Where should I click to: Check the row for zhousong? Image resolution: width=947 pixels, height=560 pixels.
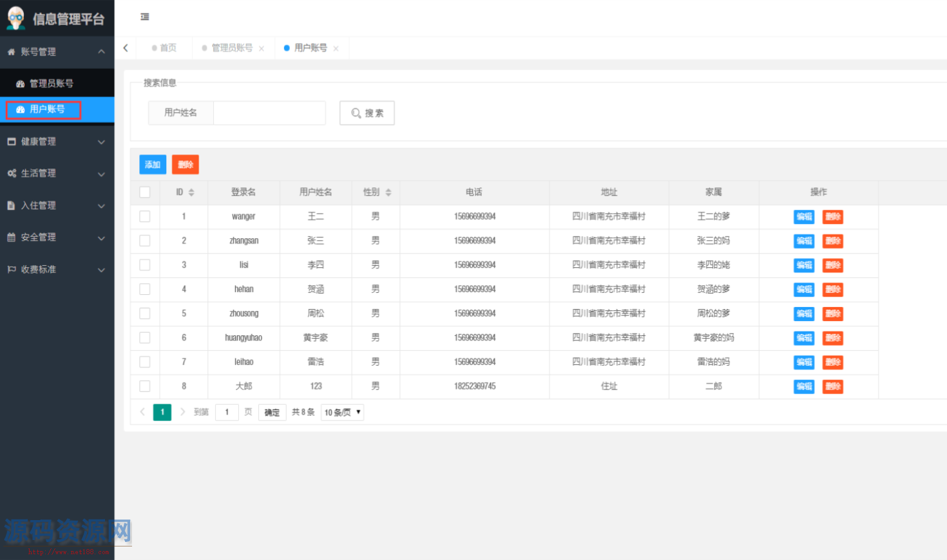click(x=145, y=313)
